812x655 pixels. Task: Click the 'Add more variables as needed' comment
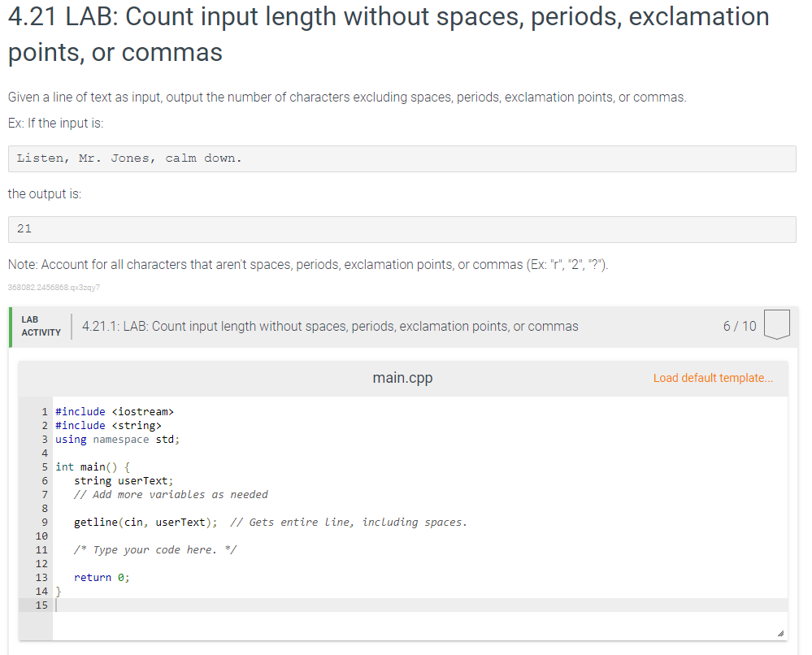click(x=171, y=494)
